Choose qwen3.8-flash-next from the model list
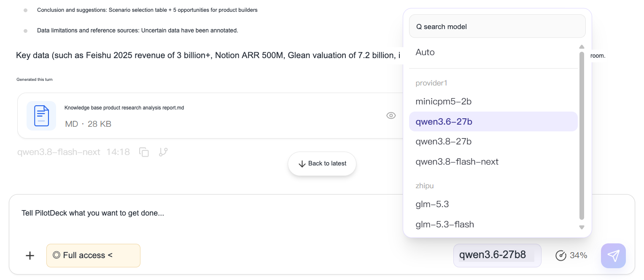This screenshot has height=280, width=644. pyautogui.click(x=493, y=162)
